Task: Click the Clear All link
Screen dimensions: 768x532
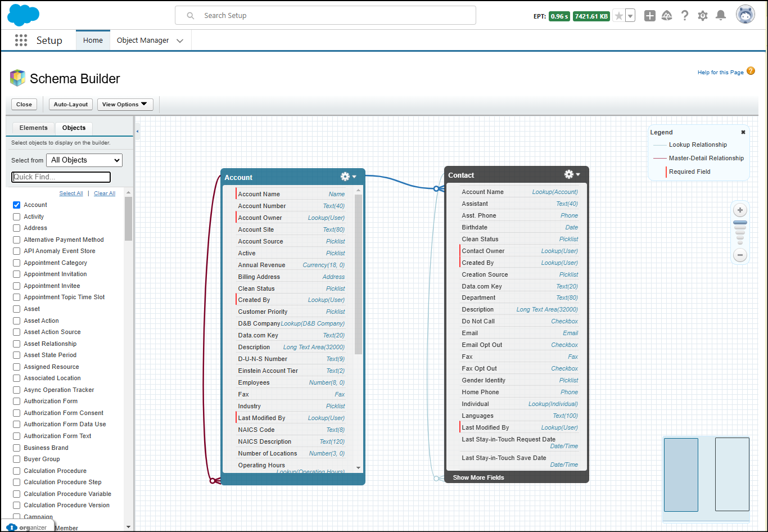Action: click(x=105, y=193)
